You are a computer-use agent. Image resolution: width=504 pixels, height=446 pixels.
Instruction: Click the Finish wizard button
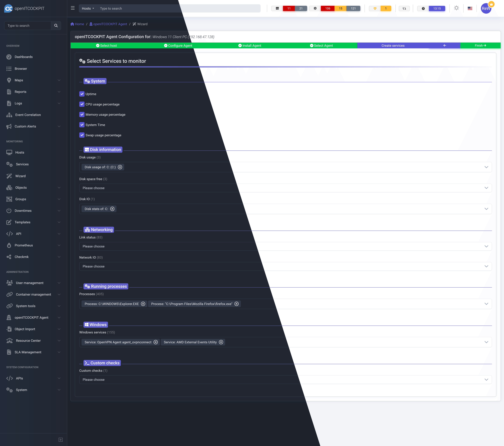[x=480, y=45]
